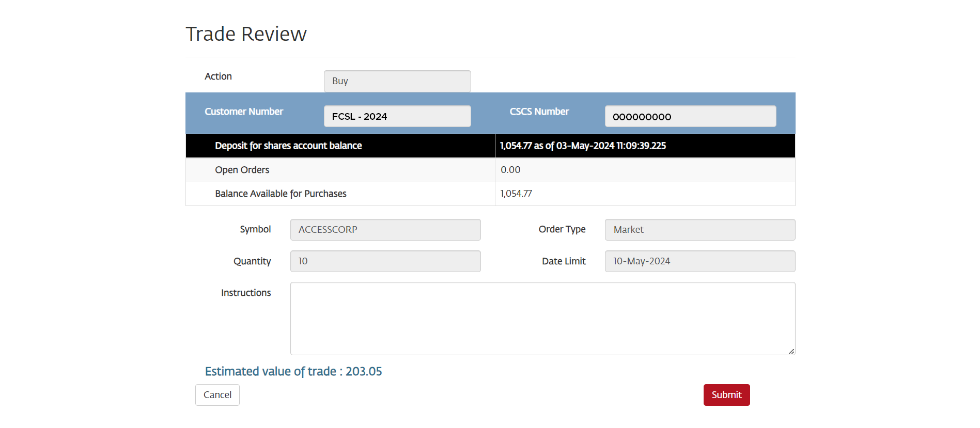Click the balance timestamp cell in black header

pos(582,146)
